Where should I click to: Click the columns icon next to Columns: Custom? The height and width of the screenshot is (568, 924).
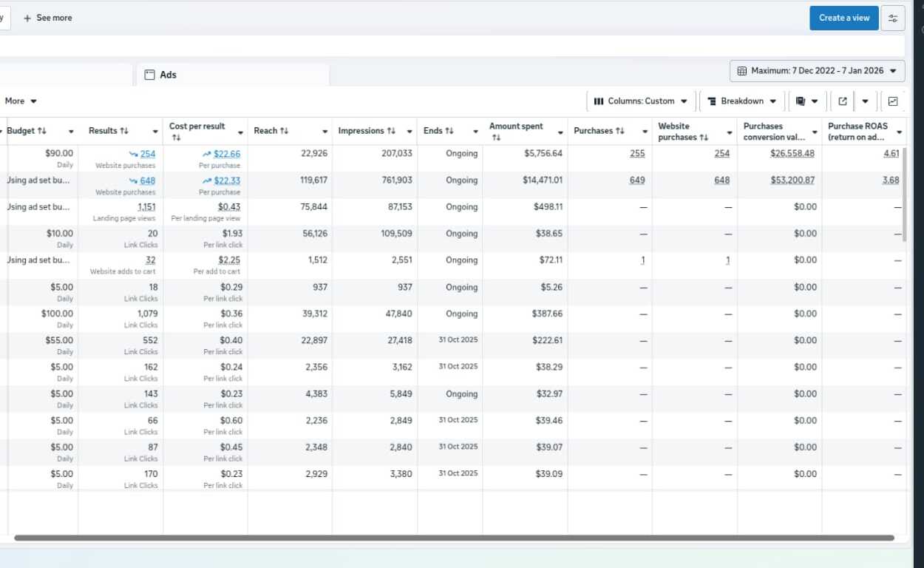600,101
